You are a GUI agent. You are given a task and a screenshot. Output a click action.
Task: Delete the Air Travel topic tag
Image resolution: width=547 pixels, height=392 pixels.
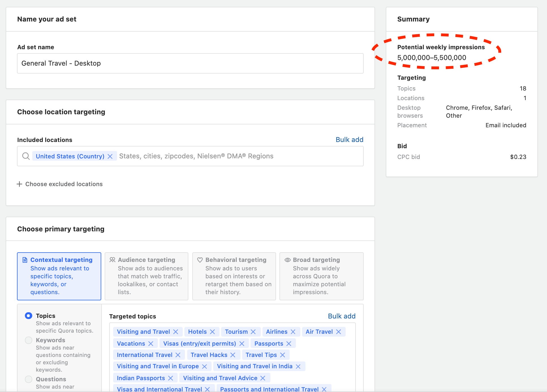click(339, 332)
